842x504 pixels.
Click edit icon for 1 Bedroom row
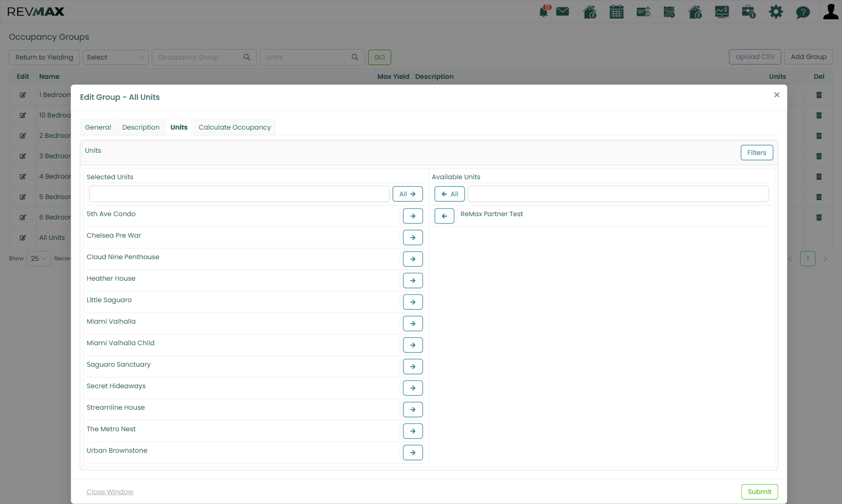point(23,95)
